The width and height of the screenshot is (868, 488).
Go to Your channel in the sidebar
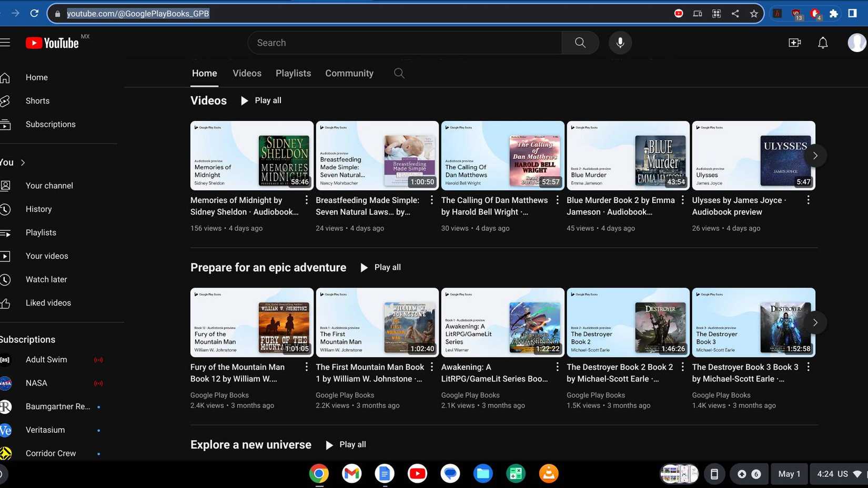[x=49, y=185]
